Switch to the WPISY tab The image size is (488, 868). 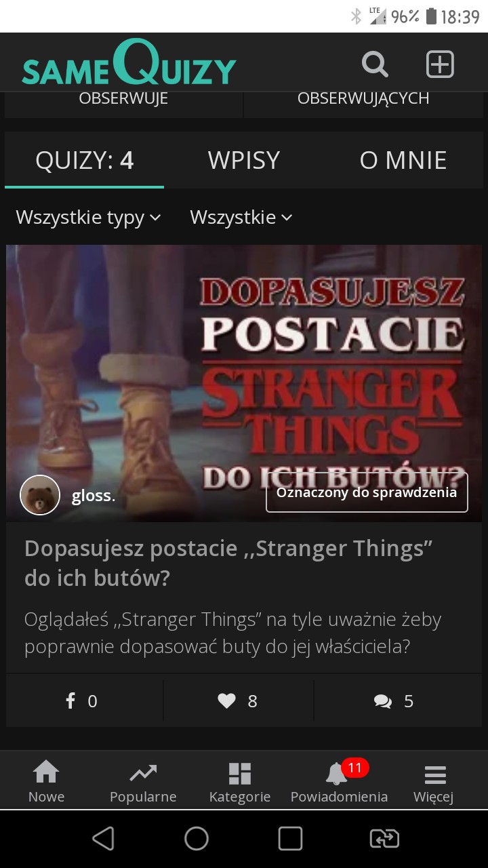click(x=244, y=160)
